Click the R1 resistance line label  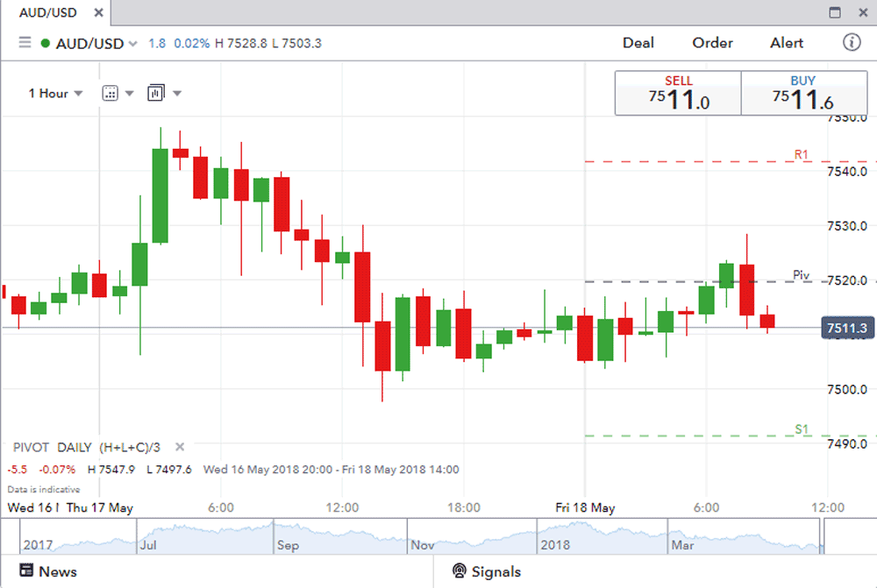tap(801, 154)
